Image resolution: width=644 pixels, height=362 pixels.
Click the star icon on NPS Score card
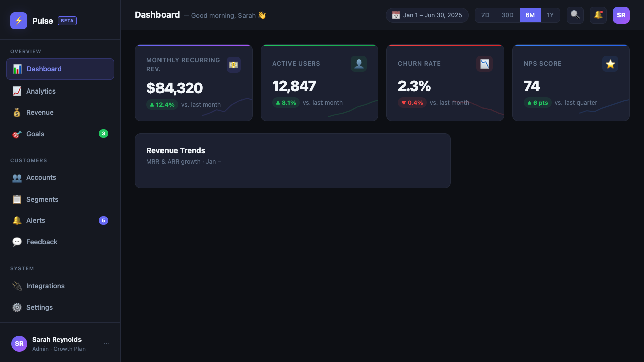(x=610, y=64)
